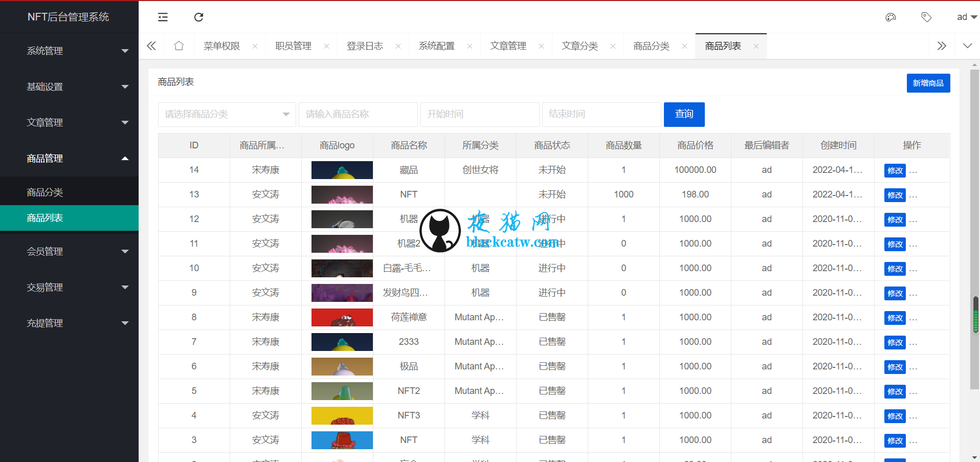This screenshot has width=980, height=462.
Task: Open 商品分类 in the sidebar
Action: pos(69,192)
